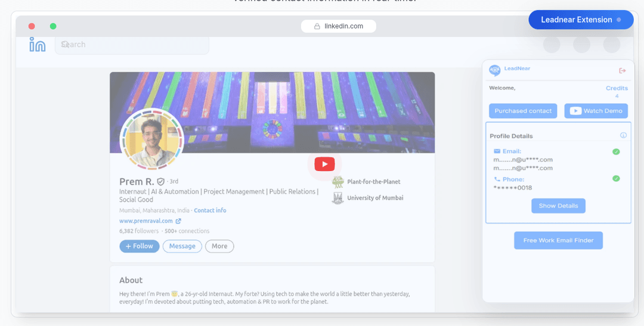Click the phone handset icon
The height and width of the screenshot is (326, 644).
(497, 179)
